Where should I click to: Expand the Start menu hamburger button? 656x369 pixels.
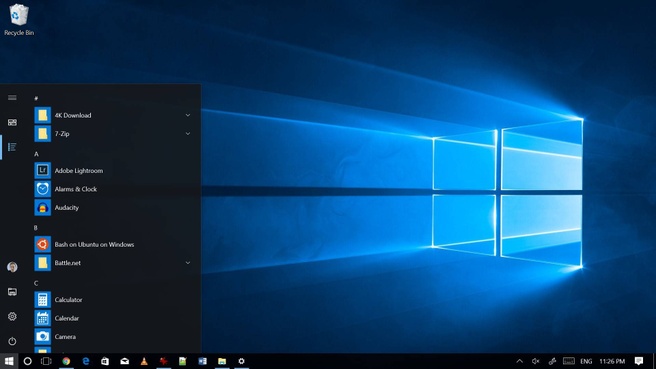12,97
